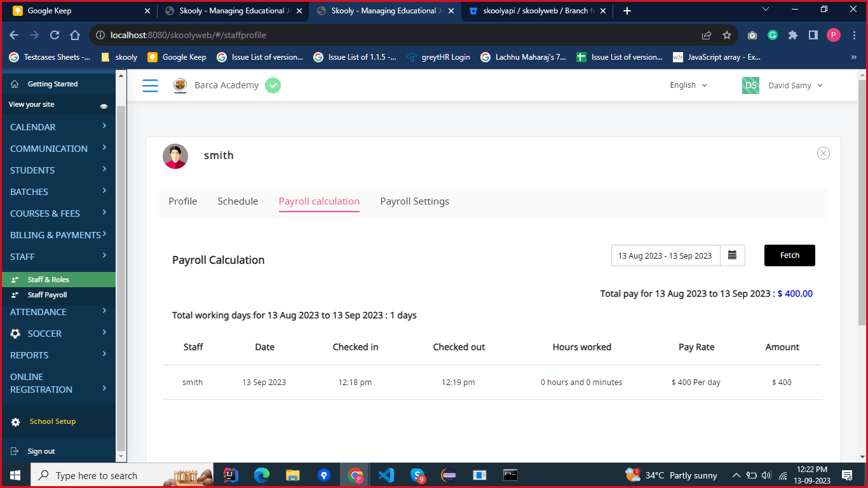Image resolution: width=868 pixels, height=488 pixels.
Task: Open the hamburger menu icon
Action: [x=150, y=85]
